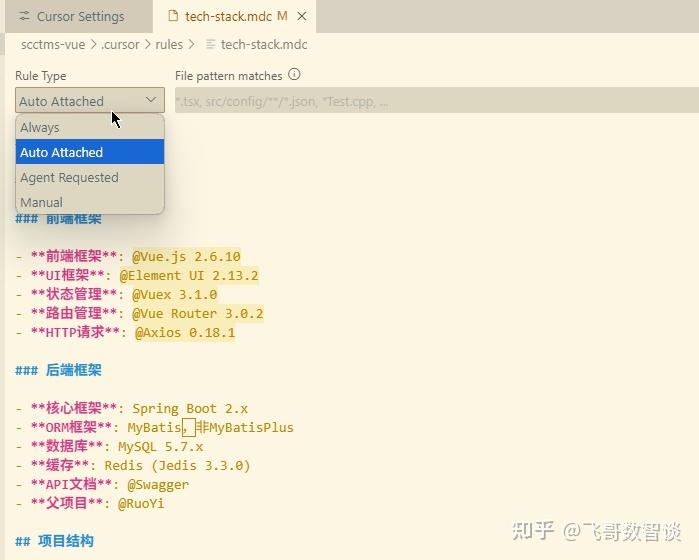Choose Manual rule type option

pos(90,202)
